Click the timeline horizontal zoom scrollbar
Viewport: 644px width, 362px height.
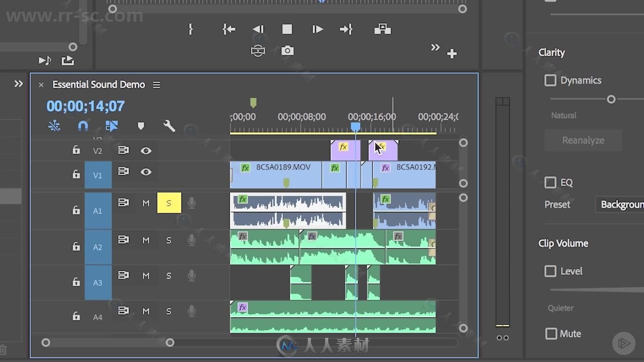[x=108, y=343]
